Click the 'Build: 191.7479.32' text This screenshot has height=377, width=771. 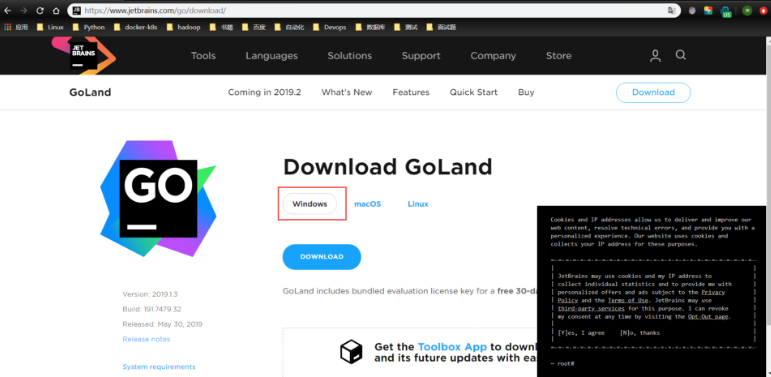pyautogui.click(x=152, y=309)
